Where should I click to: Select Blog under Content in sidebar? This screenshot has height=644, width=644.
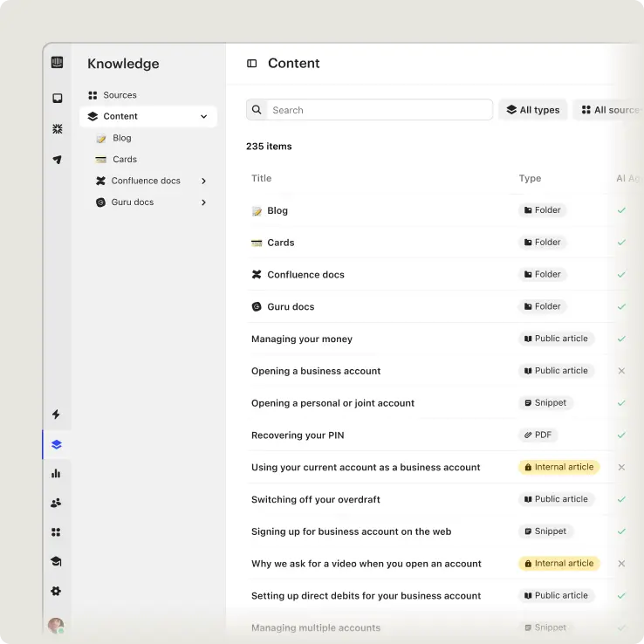click(121, 138)
